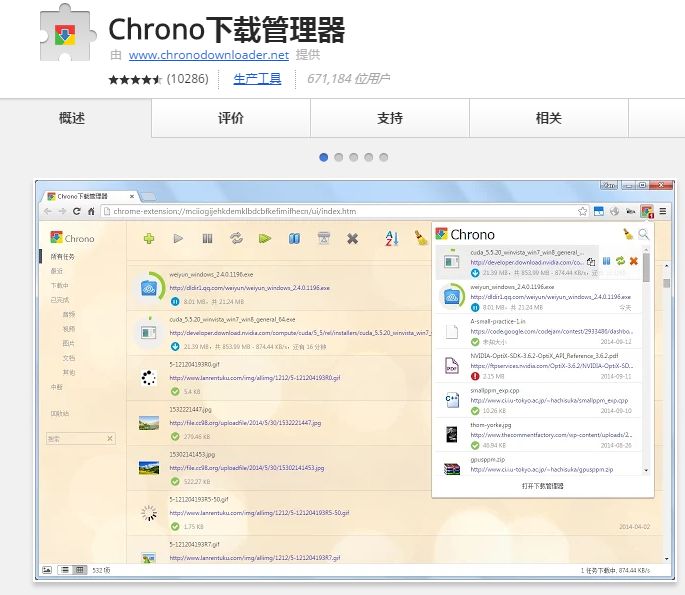Select 图片 category in Chrono sidebar

pos(69,343)
